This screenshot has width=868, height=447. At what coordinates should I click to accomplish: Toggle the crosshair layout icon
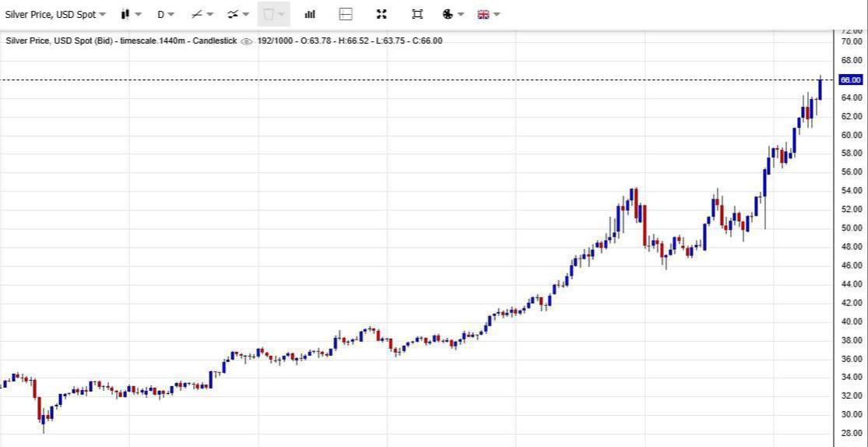(x=346, y=14)
